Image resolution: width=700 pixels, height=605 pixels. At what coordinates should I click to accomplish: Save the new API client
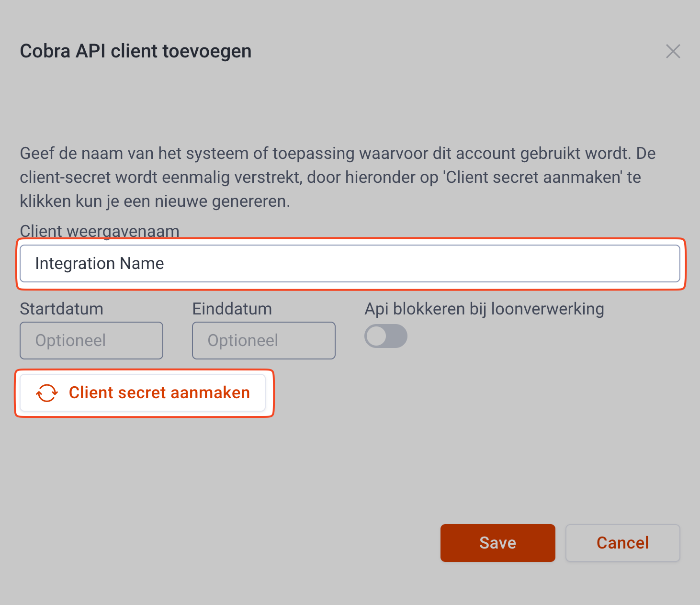click(497, 543)
